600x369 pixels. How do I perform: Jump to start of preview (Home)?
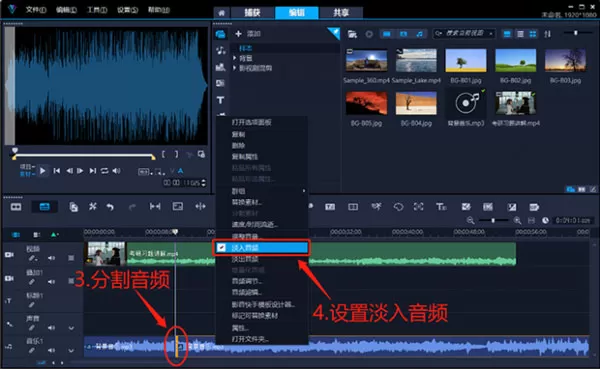(57, 171)
